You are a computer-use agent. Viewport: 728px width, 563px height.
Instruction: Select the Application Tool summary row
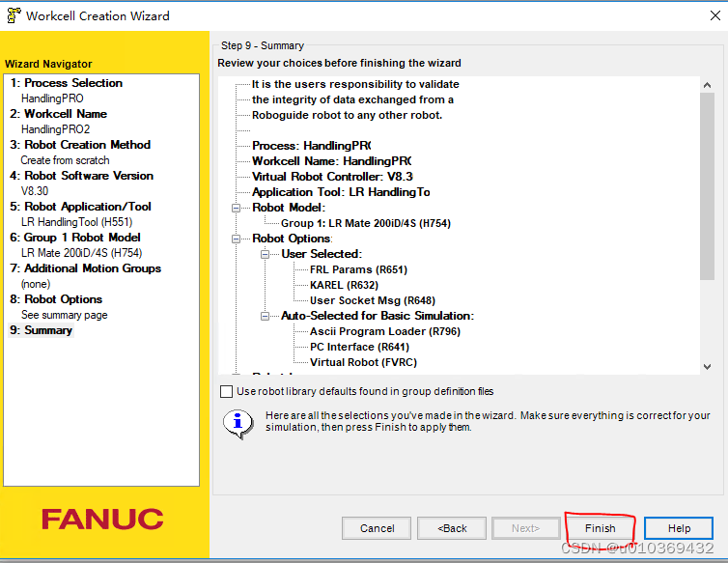(341, 192)
